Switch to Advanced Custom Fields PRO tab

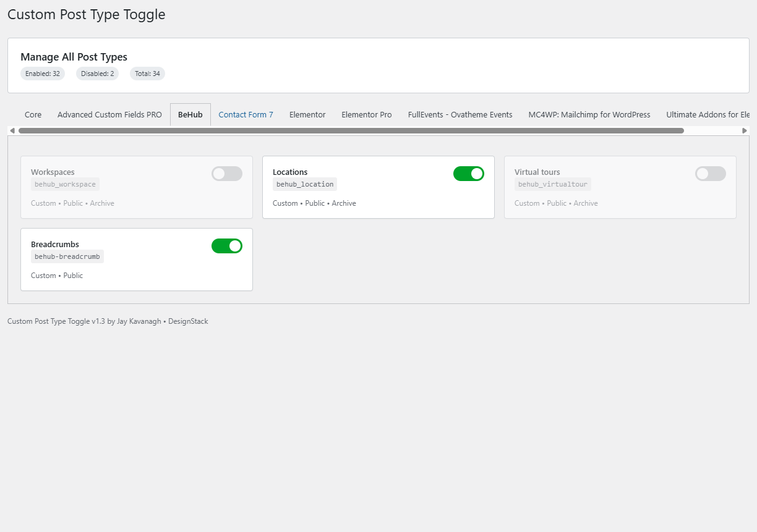(109, 115)
